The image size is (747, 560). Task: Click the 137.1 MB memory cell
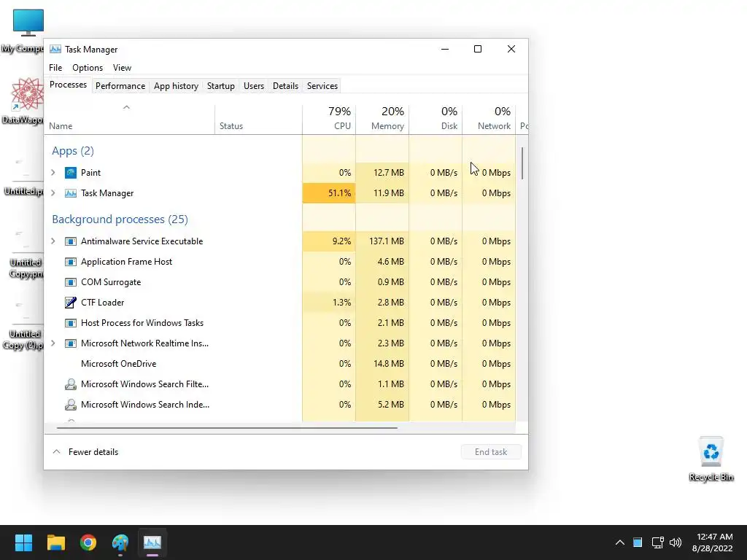[x=382, y=241]
